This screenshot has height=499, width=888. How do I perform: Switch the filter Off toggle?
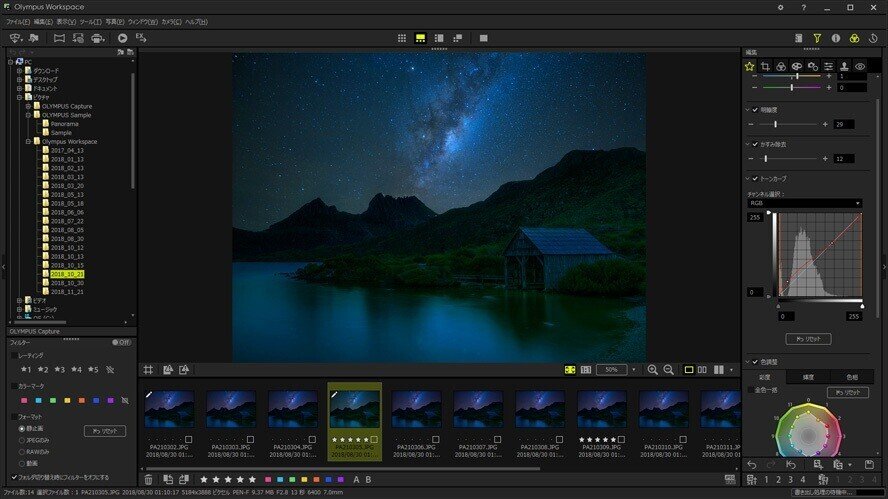pyautogui.click(x=121, y=342)
